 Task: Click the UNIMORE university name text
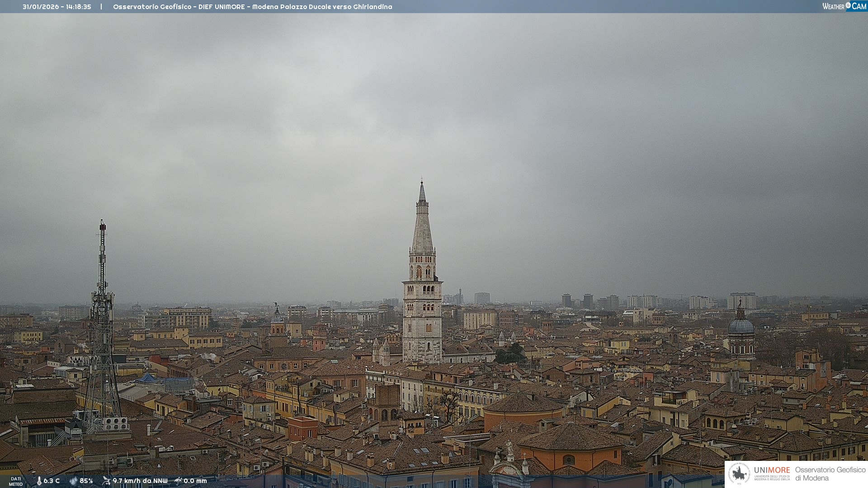point(772,470)
